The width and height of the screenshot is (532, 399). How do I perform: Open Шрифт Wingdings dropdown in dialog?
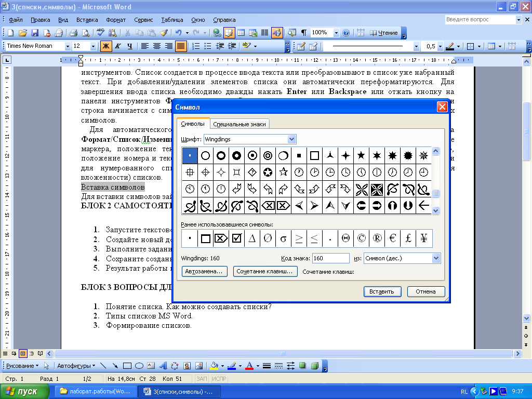click(291, 139)
